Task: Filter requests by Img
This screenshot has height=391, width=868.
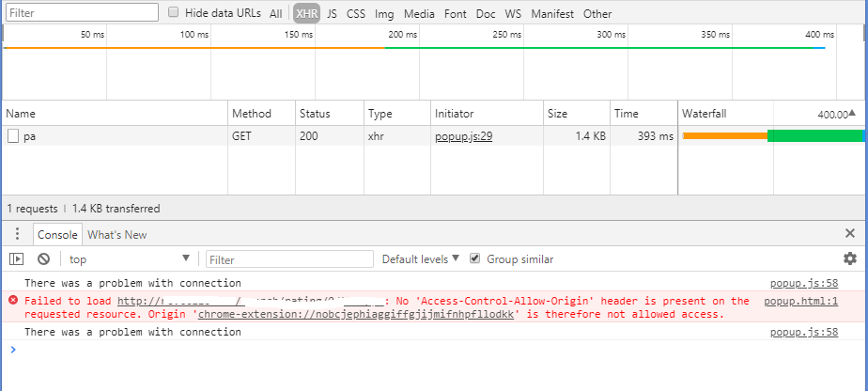Action: pos(384,14)
